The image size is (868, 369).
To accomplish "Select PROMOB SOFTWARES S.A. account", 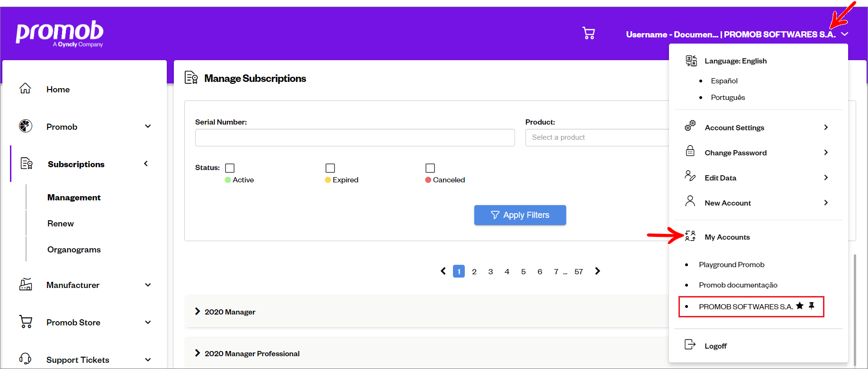I will [746, 306].
